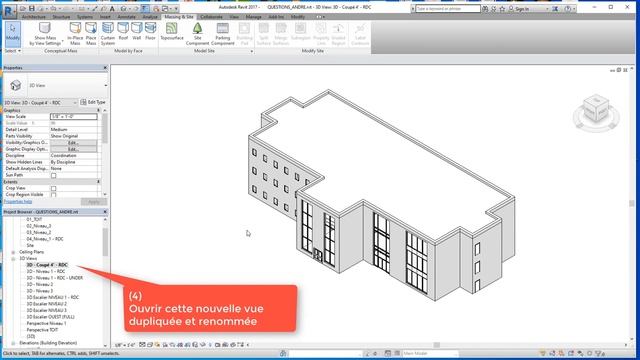
Task: Close the Properties palette
Action: pyautogui.click(x=105, y=68)
